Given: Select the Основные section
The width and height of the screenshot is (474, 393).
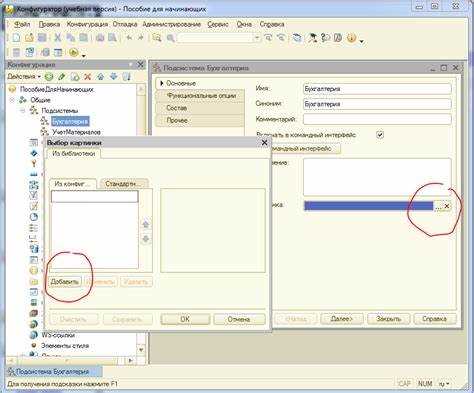Looking at the screenshot, I should pyautogui.click(x=201, y=83).
